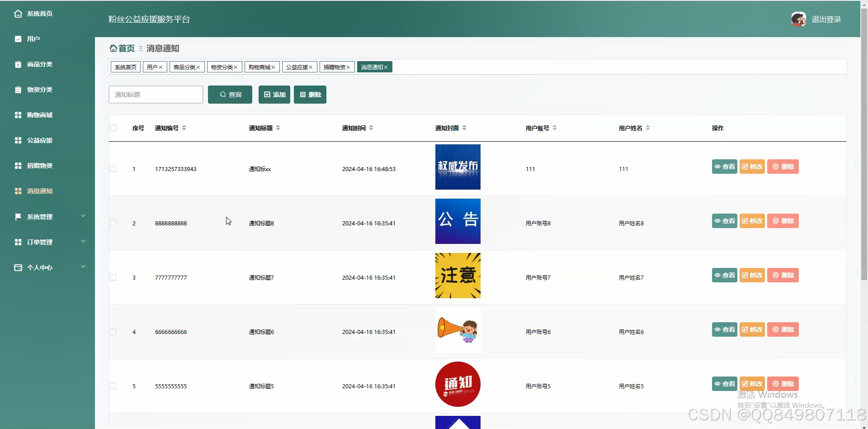
Task: Close the 捐赠物资 tab with its x
Action: 348,67
